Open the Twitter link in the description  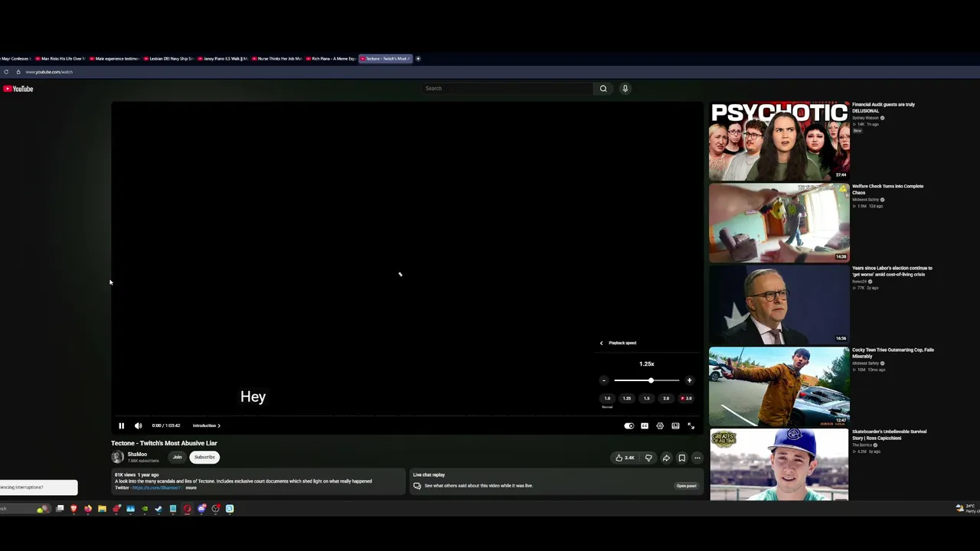coord(156,487)
